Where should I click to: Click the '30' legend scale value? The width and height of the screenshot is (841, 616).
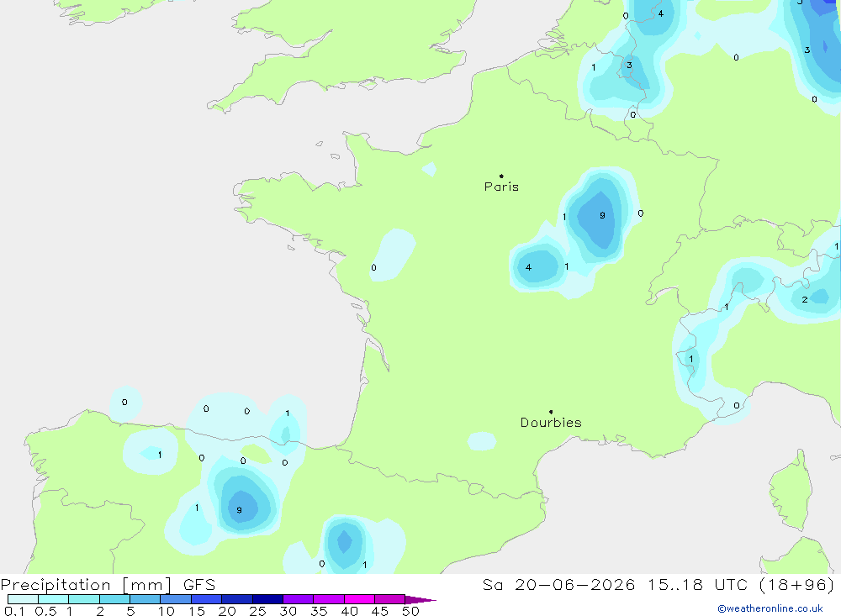coord(288,611)
